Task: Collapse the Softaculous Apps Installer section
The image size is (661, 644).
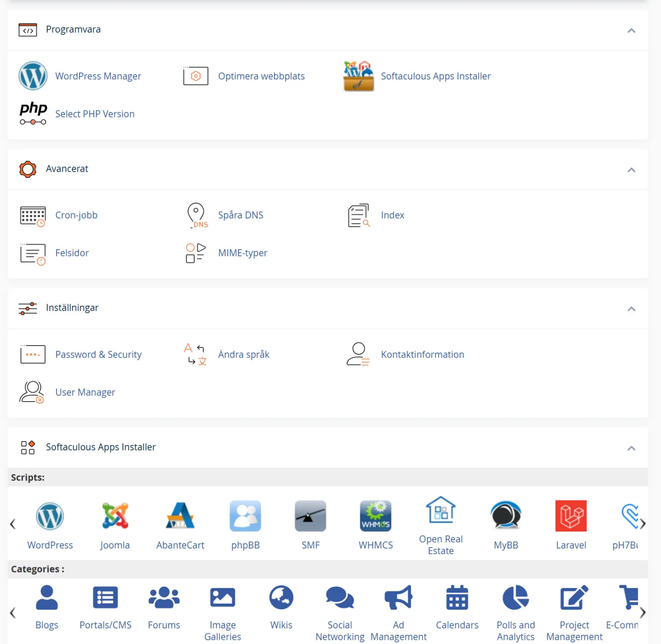Action: 632,448
